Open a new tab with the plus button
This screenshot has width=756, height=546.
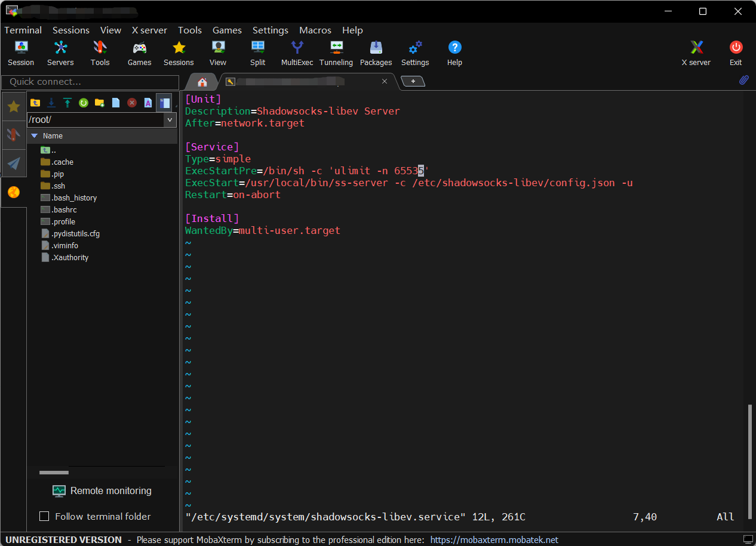pos(413,81)
